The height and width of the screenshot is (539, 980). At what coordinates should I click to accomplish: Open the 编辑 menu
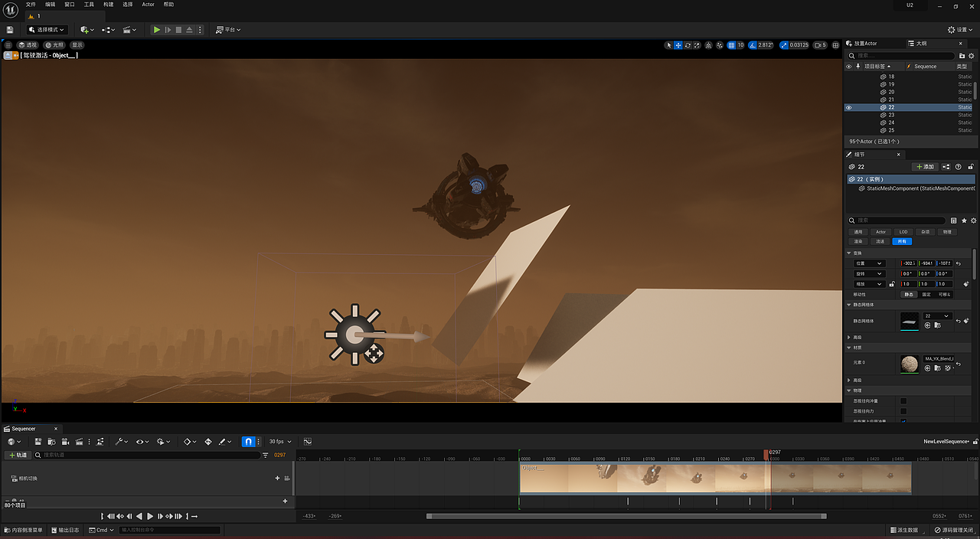[50, 5]
